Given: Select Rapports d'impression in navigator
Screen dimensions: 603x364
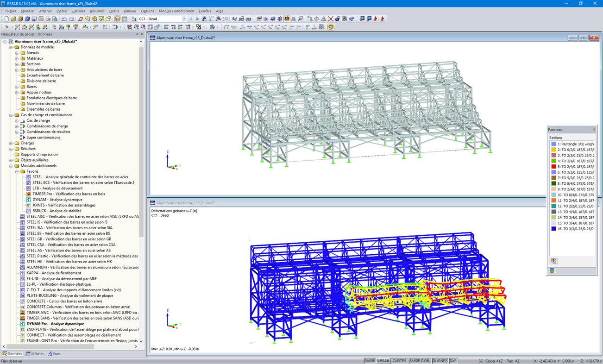Looking at the screenshot, I should click(x=39, y=154).
